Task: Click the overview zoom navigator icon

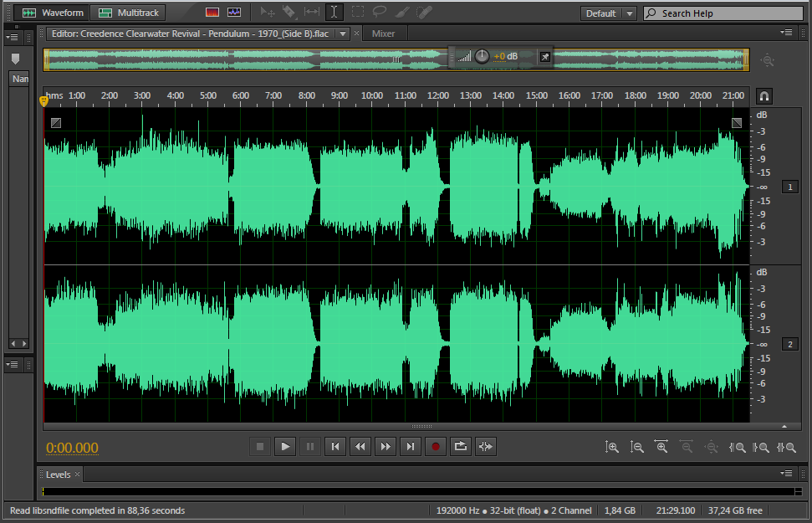Action: click(x=767, y=60)
